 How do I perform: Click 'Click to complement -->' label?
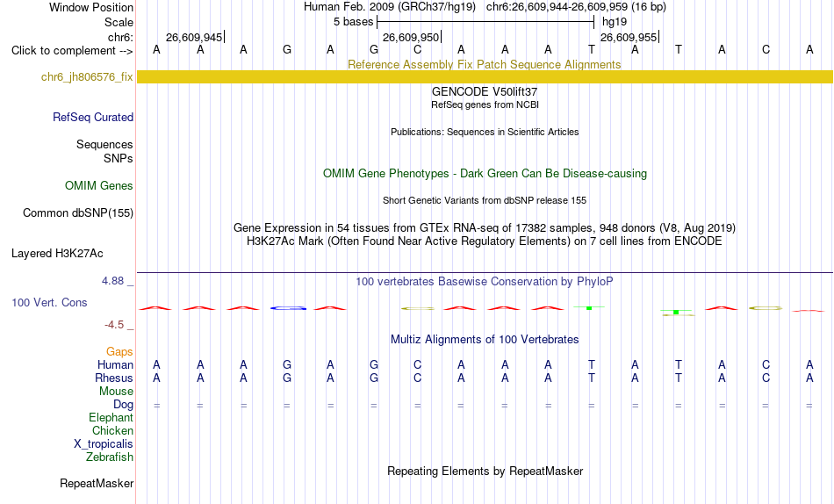coord(72,51)
